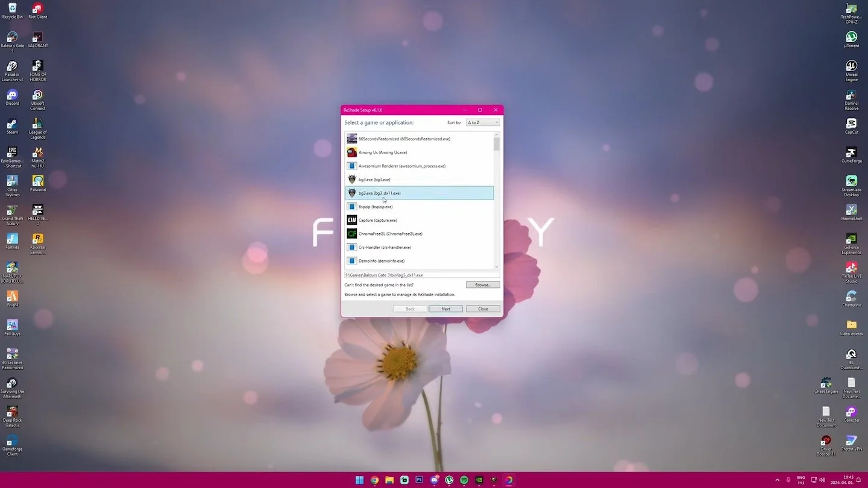
Task: Open Photoshop from the taskbar
Action: tap(420, 480)
